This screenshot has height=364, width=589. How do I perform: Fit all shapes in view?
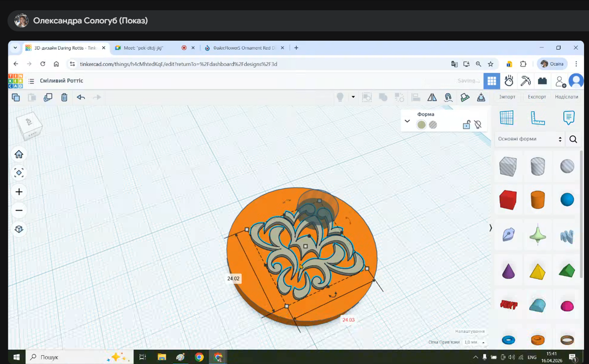(19, 173)
